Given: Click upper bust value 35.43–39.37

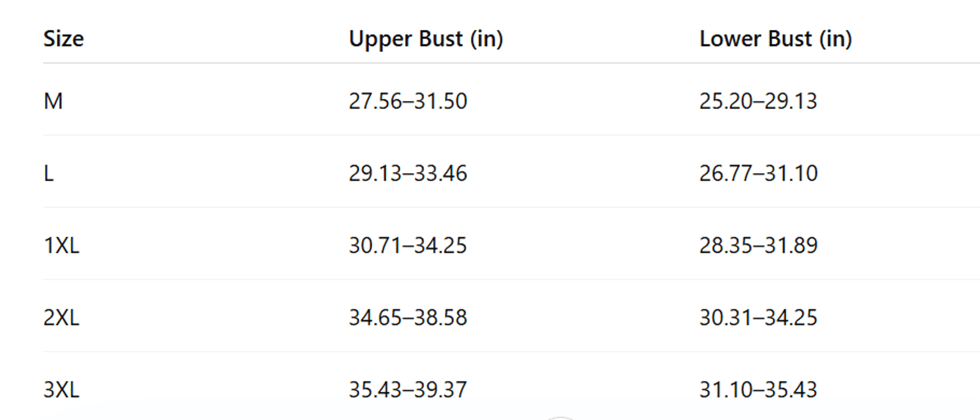Looking at the screenshot, I should tap(408, 390).
